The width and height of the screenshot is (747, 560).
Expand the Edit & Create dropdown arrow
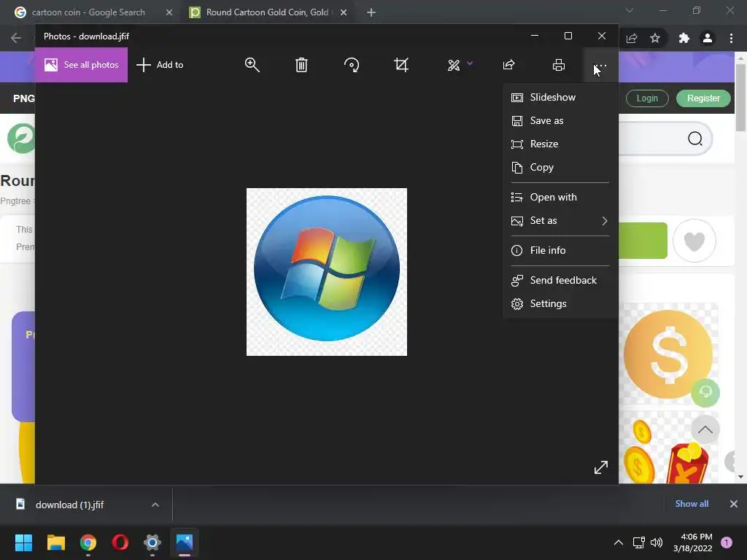[470, 63]
